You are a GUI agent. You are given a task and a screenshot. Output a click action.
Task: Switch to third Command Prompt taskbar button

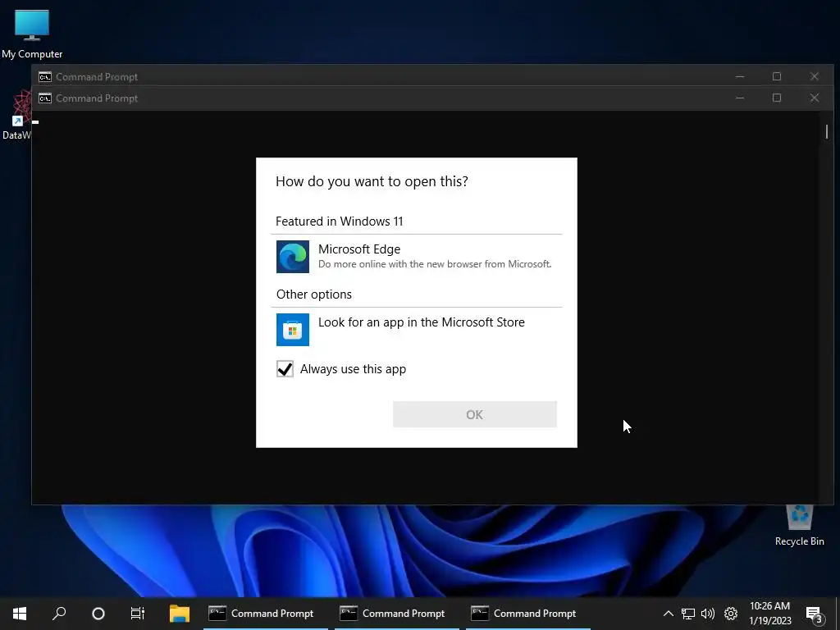(x=527, y=614)
